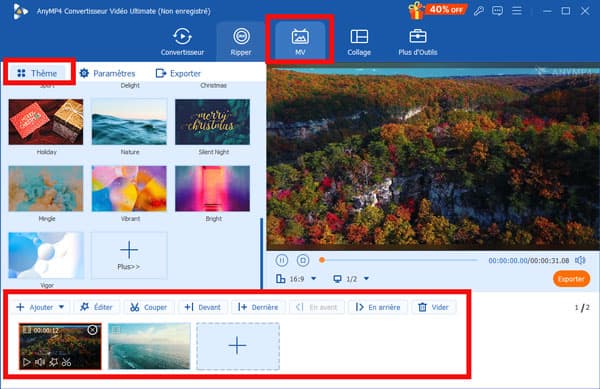Open the hamburger menu
Viewport: 600px width, 389px height.
[517, 11]
